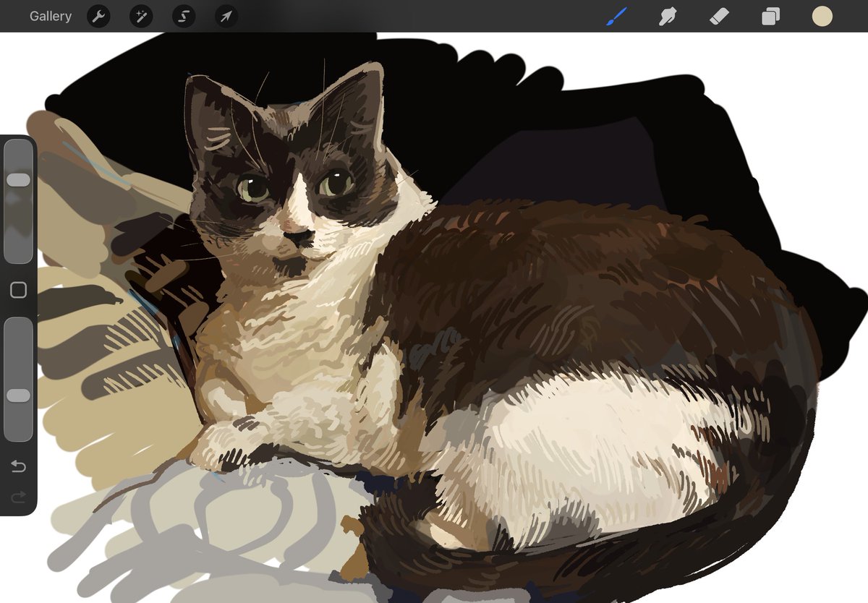Open the Gallery view

point(51,16)
